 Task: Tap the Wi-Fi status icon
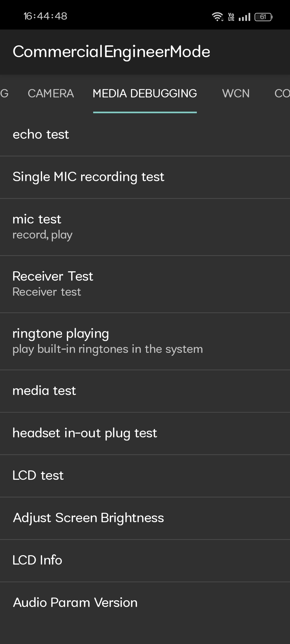[217, 17]
